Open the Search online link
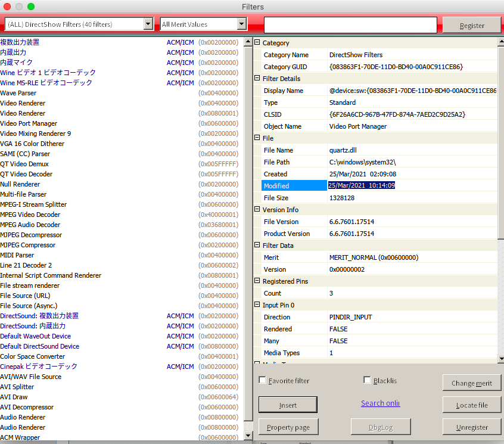This screenshot has height=444, width=504. click(380, 403)
